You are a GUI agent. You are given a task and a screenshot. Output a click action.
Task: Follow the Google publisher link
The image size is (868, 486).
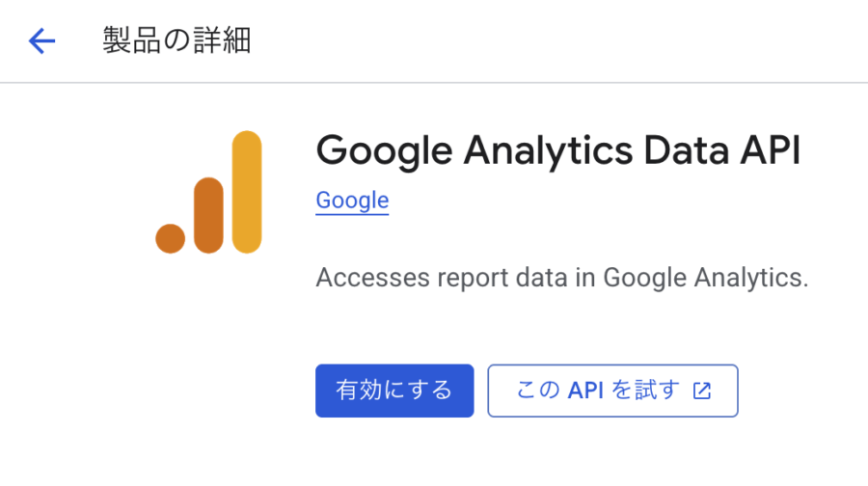[x=352, y=201]
